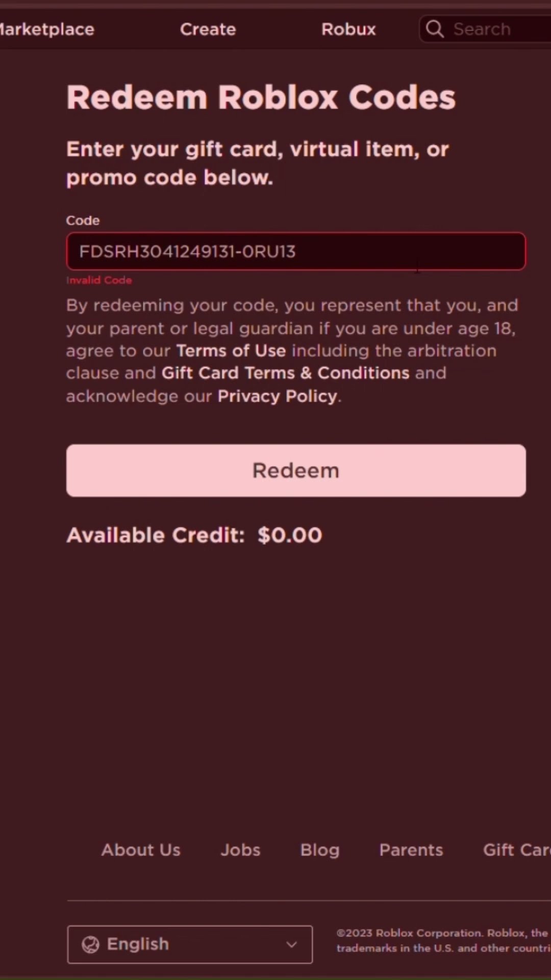Open the Privacy Policy link
551x980 pixels.
click(x=278, y=396)
